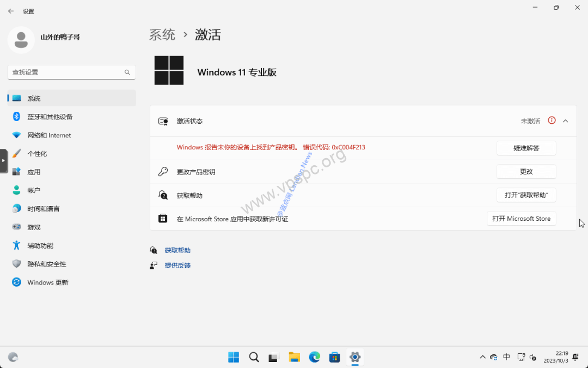The width and height of the screenshot is (588, 368).
Task: Collapse the 激活状态 section chevron
Action: [x=566, y=121]
